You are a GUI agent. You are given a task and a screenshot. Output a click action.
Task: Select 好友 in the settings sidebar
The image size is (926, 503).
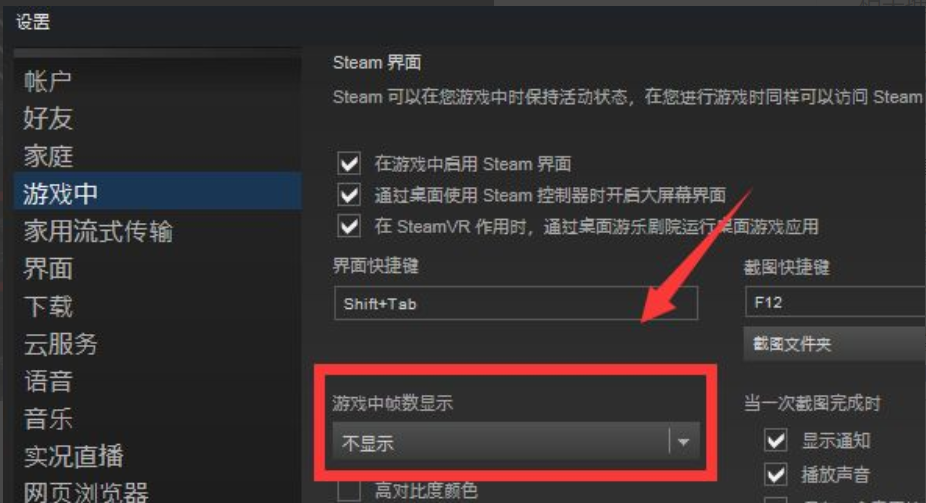(48, 119)
